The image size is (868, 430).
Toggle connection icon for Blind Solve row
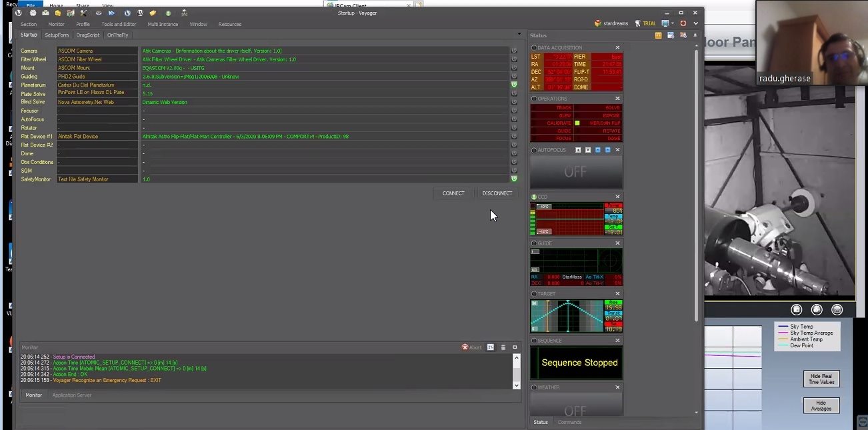point(514,102)
